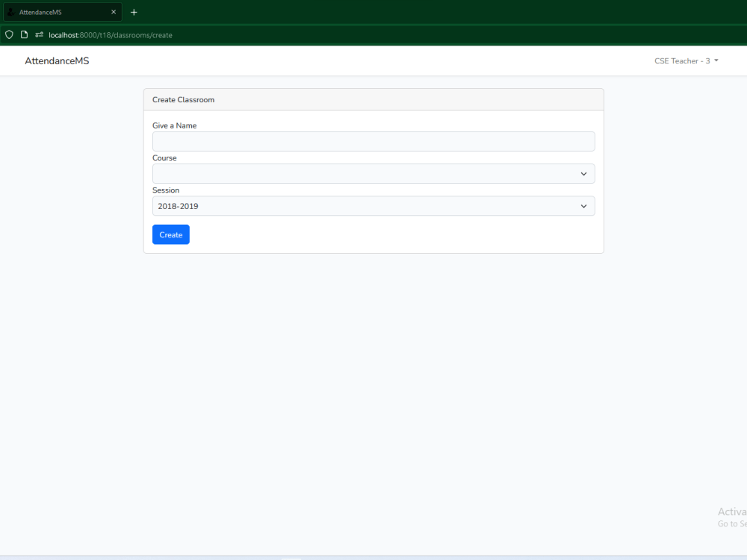Image resolution: width=747 pixels, height=560 pixels.
Task: Open the AttendanceMS home link
Action: [x=57, y=60]
